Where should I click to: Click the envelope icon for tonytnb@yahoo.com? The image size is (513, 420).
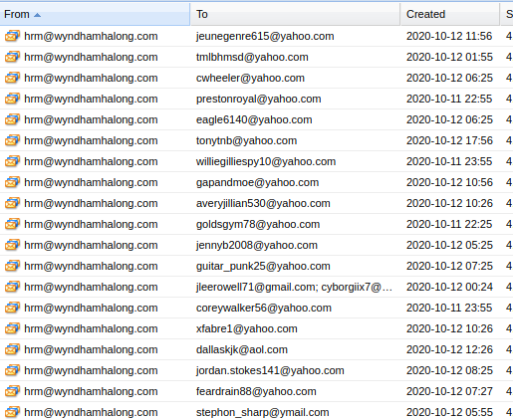(12, 140)
